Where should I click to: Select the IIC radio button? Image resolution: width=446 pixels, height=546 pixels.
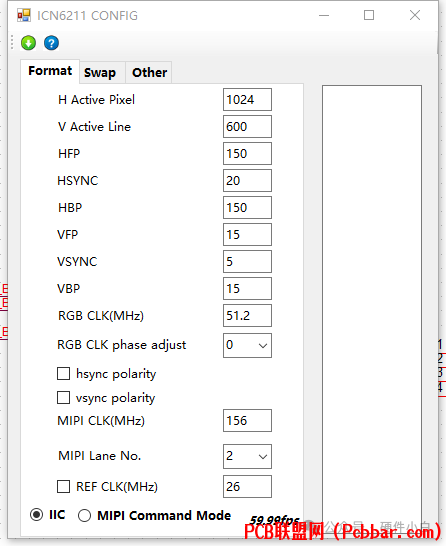pyautogui.click(x=36, y=515)
